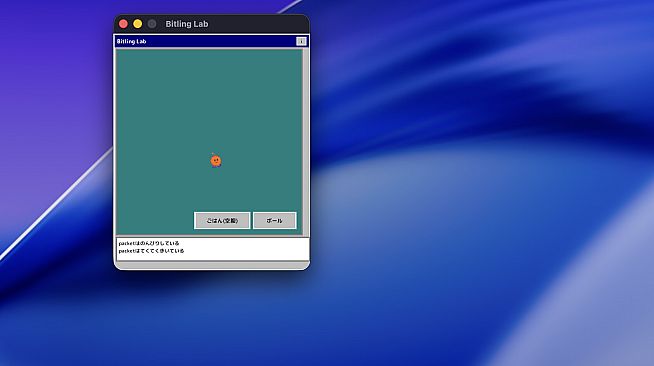The image size is (654, 366).
Task: Click the second log line starting with packet
Action: click(x=151, y=251)
